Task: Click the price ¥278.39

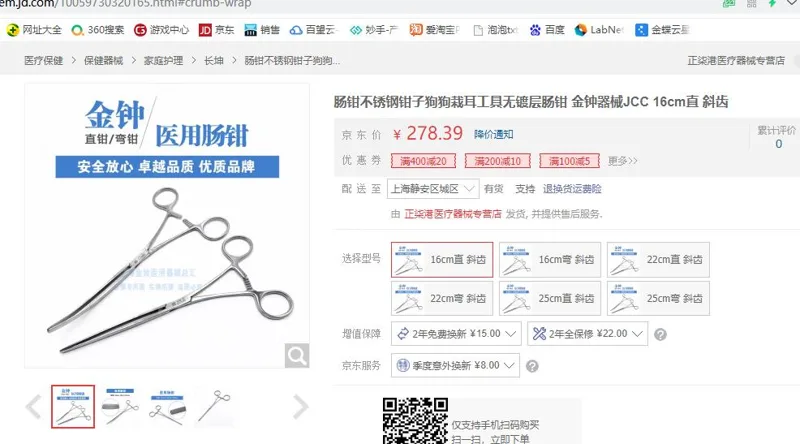Action: (428, 134)
